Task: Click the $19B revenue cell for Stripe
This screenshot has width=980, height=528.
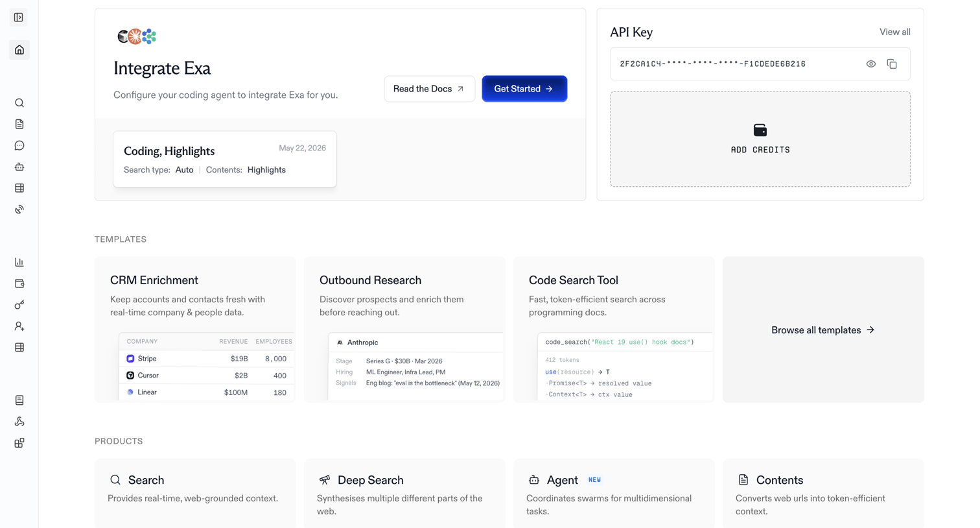Action: tap(239, 359)
